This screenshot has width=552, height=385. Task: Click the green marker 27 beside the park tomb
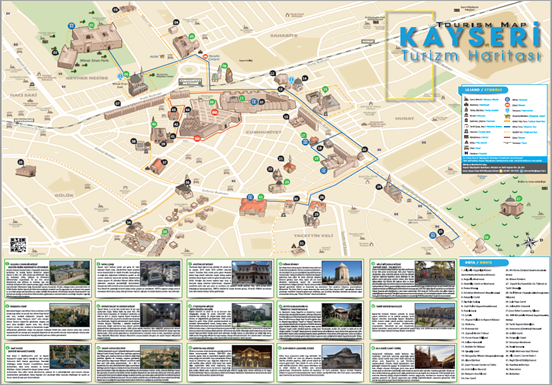click(x=519, y=199)
